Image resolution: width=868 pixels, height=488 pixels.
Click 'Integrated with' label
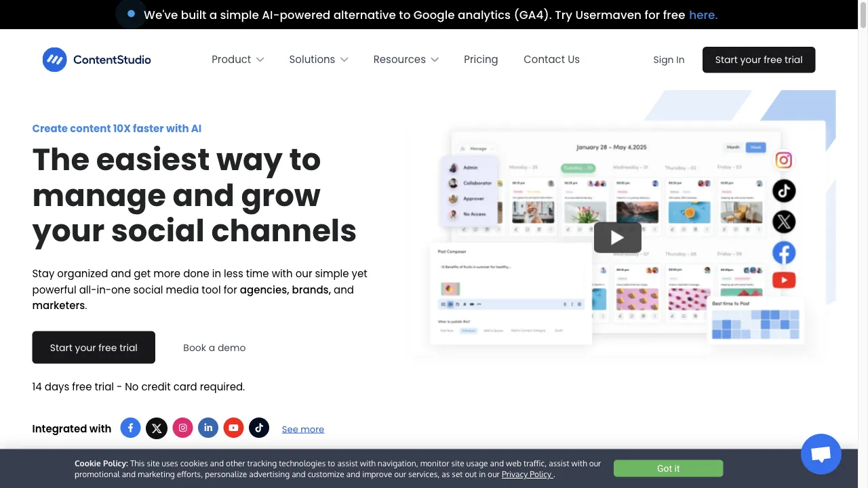tap(72, 428)
